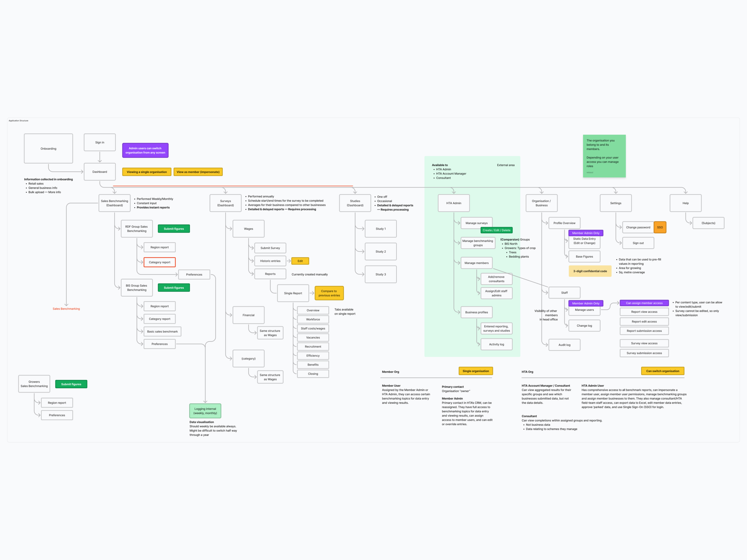Select the purple Admin users can switch note

[x=145, y=150]
